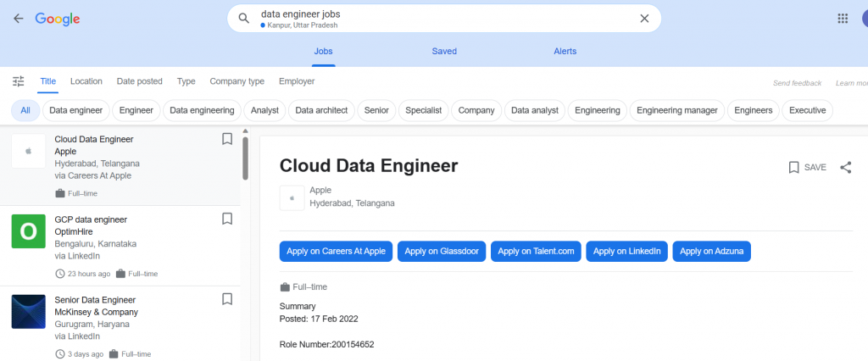Apply on Talent.com
Viewport: 868px width, 361px height.
click(536, 252)
